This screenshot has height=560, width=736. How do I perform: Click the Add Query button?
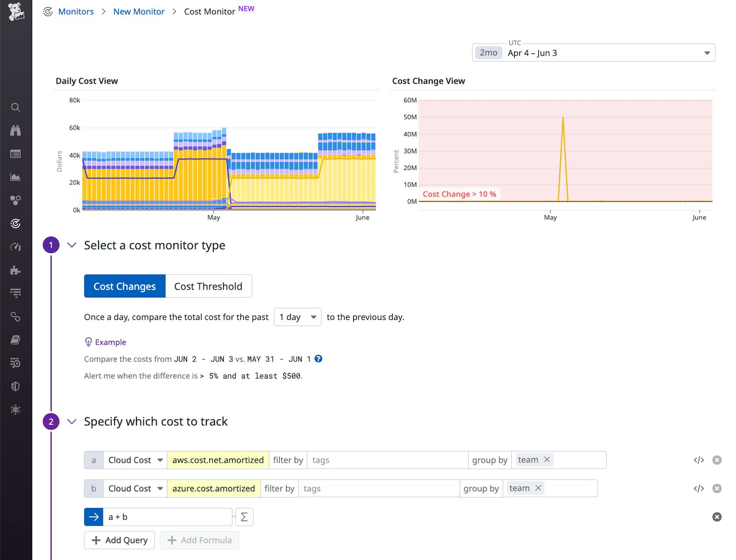119,540
